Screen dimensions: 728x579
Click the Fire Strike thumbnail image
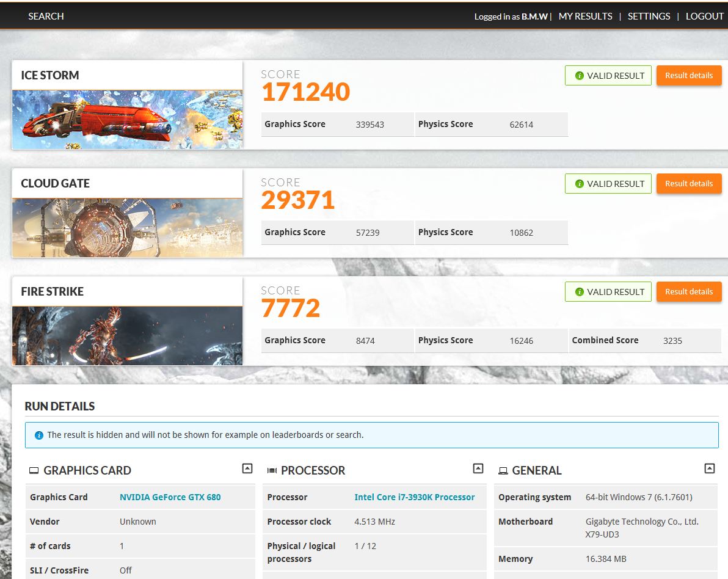coord(127,336)
